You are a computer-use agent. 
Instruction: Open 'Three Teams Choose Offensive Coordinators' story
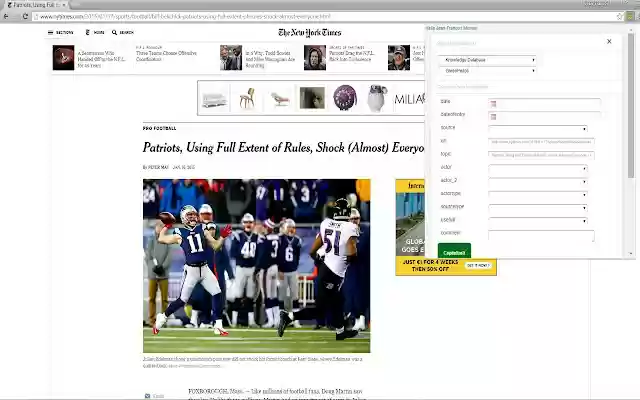[167, 56]
